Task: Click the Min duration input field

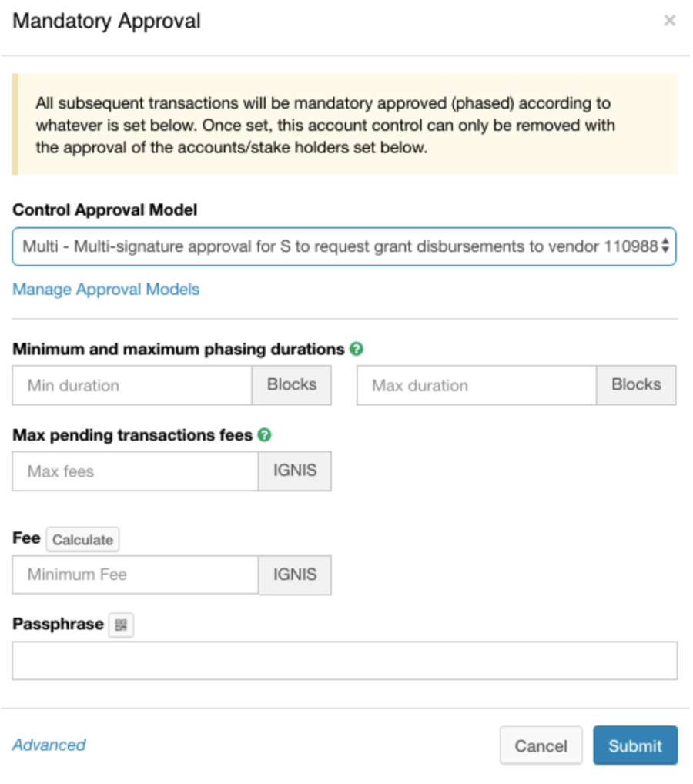Action: pos(131,385)
